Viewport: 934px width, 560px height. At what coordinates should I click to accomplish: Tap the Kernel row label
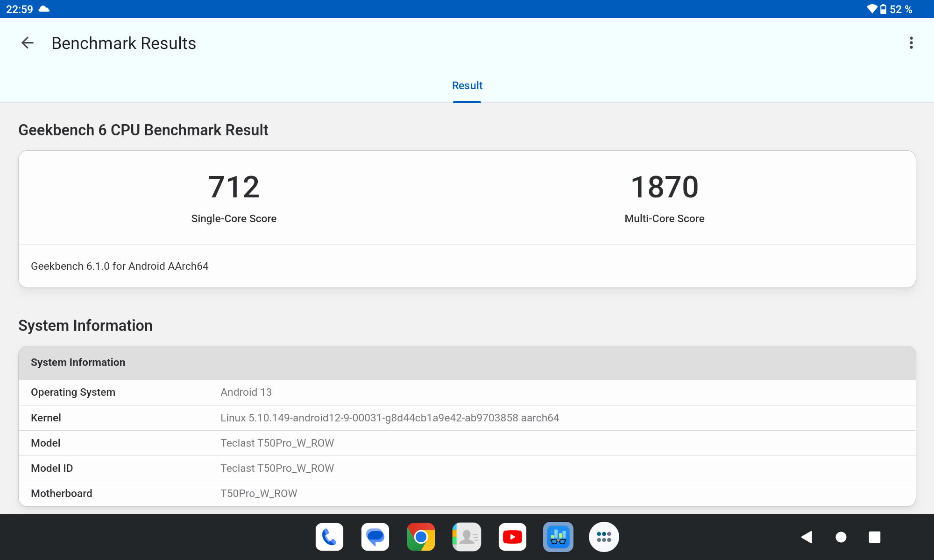click(46, 418)
